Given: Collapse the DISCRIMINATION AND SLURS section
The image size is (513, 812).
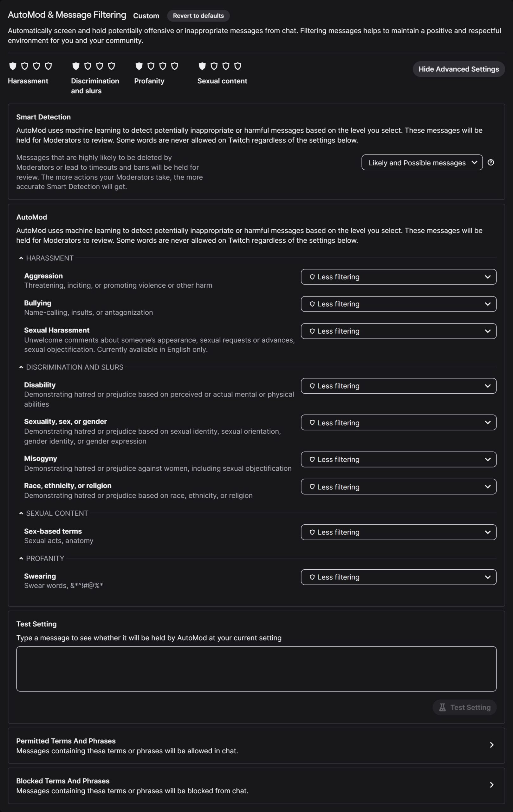Looking at the screenshot, I should (x=21, y=367).
